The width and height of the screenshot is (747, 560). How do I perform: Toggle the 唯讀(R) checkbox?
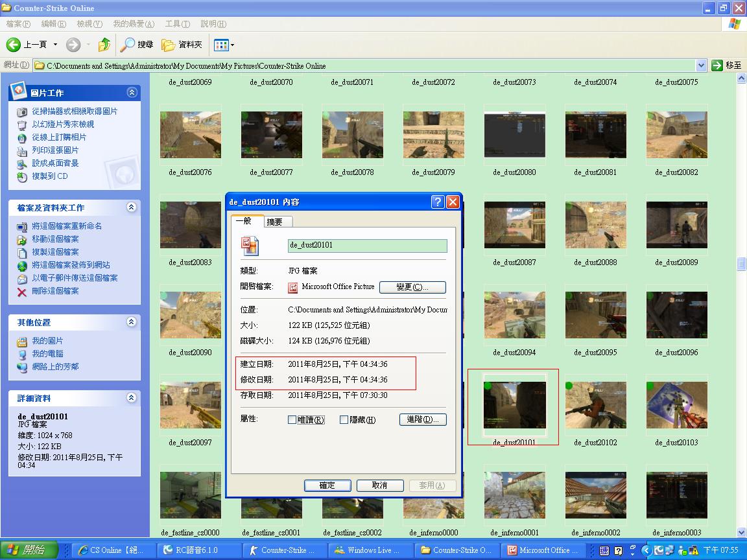[292, 419]
